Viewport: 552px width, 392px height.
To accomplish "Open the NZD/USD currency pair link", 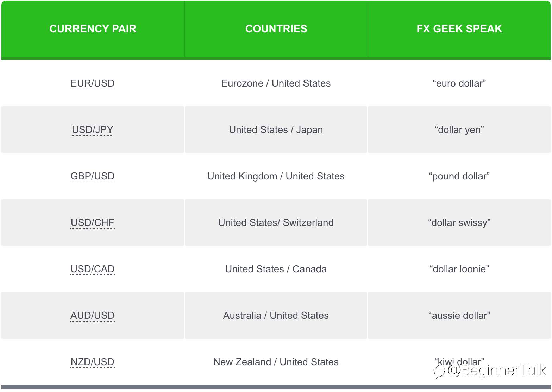I will coord(93,362).
